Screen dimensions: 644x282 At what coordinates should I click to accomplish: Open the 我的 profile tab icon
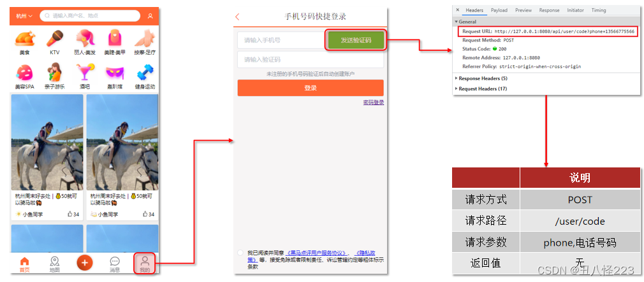tap(145, 261)
